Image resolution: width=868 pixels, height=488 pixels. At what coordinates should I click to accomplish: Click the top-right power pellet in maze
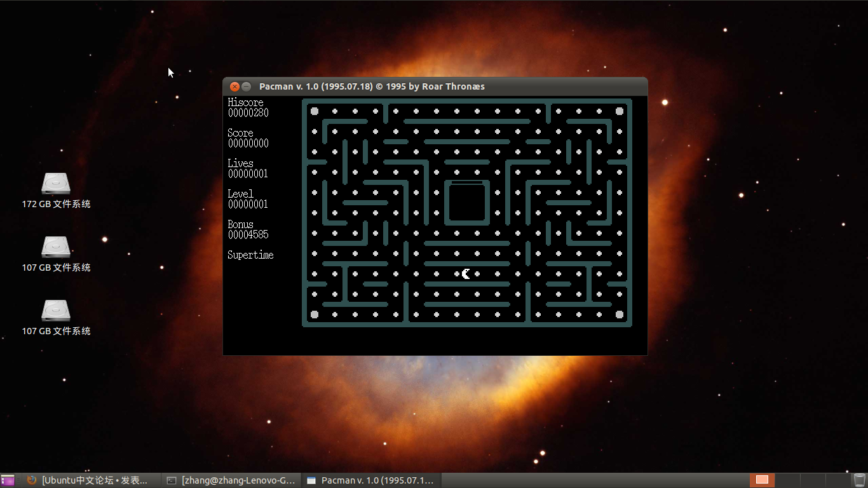[620, 111]
